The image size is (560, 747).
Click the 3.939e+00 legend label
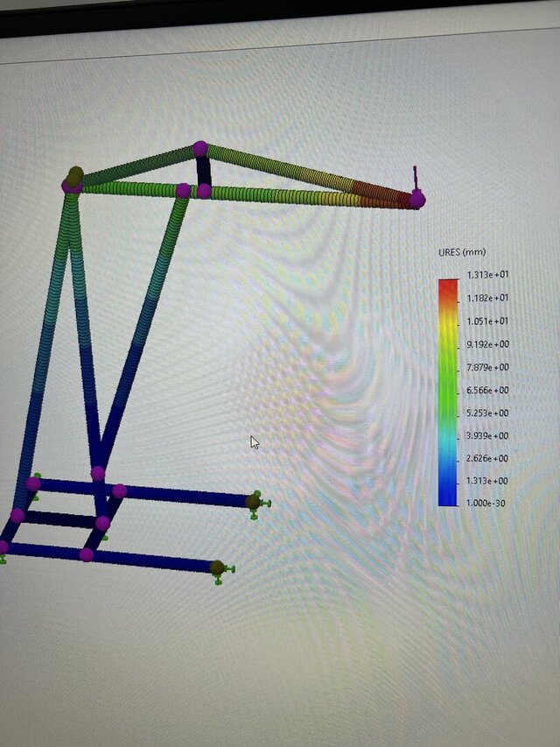[x=487, y=436]
